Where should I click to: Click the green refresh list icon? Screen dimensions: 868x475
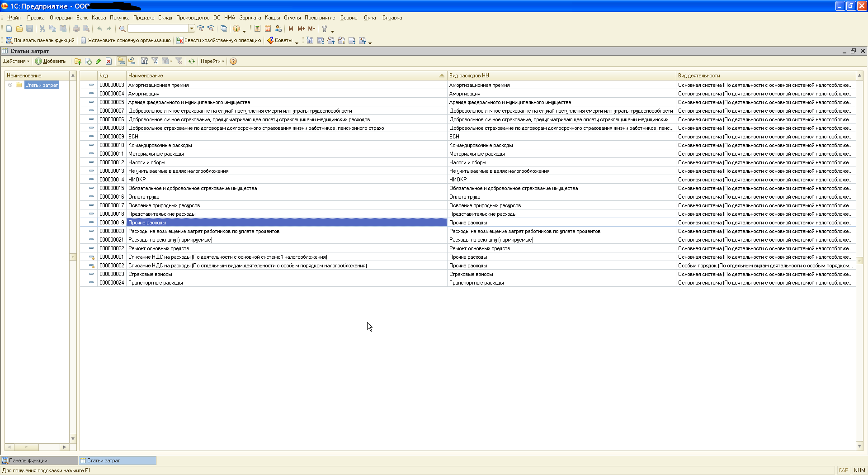(192, 62)
